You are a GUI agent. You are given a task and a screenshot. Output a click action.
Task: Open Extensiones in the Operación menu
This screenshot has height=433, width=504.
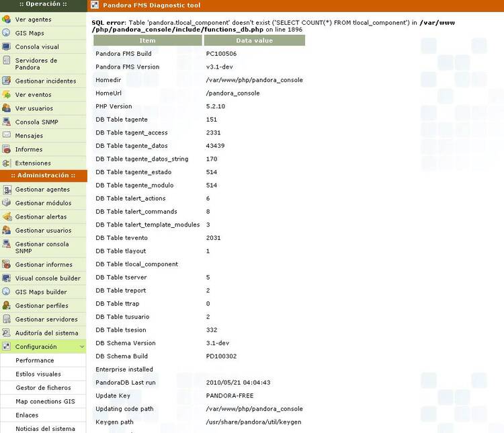33,163
